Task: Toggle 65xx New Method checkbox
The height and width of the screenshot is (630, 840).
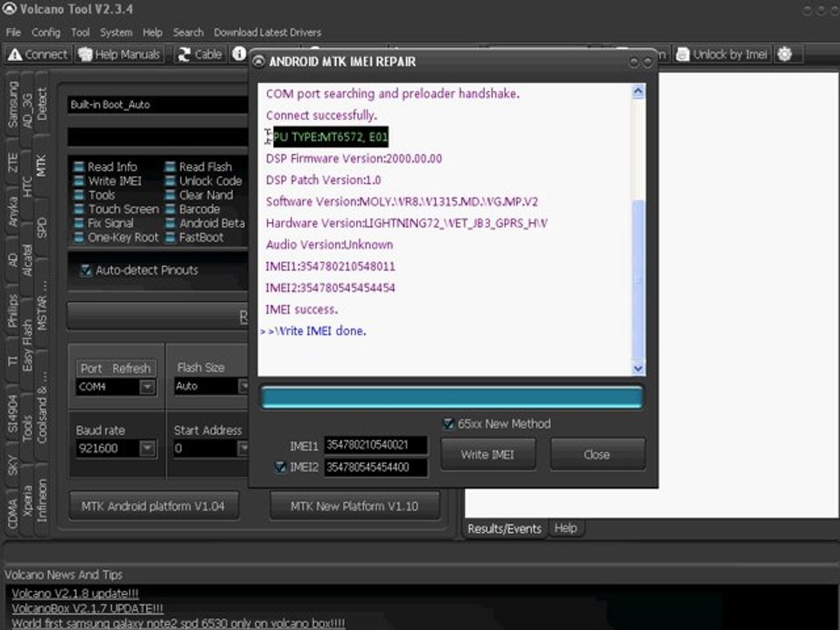Action: pos(448,423)
